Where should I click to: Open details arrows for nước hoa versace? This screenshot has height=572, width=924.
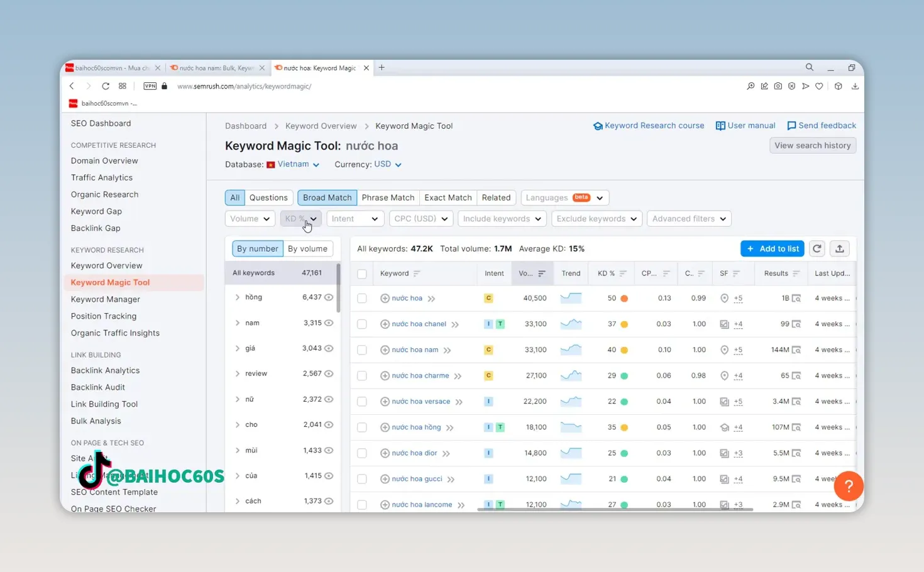pos(459,402)
